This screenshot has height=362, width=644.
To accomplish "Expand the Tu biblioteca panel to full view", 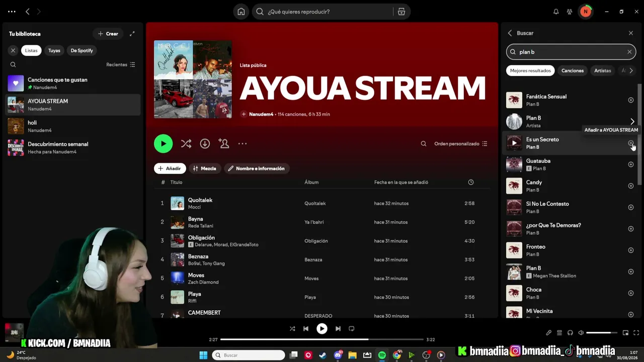I will (132, 34).
